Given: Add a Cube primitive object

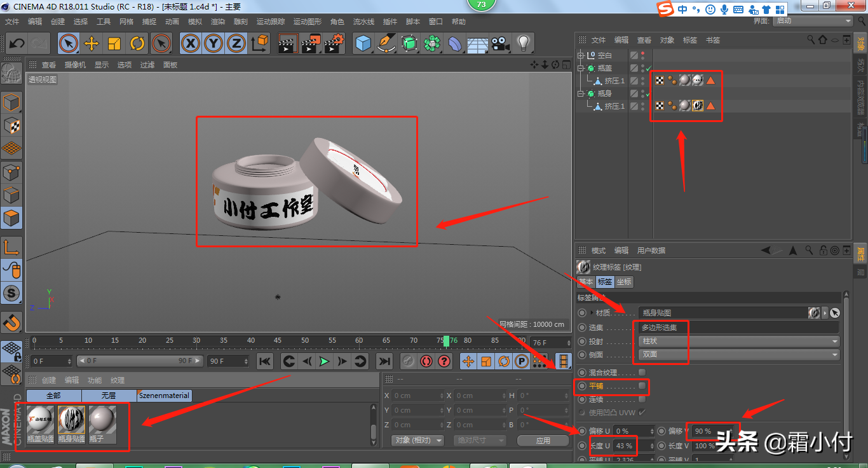Looking at the screenshot, I should [363, 43].
